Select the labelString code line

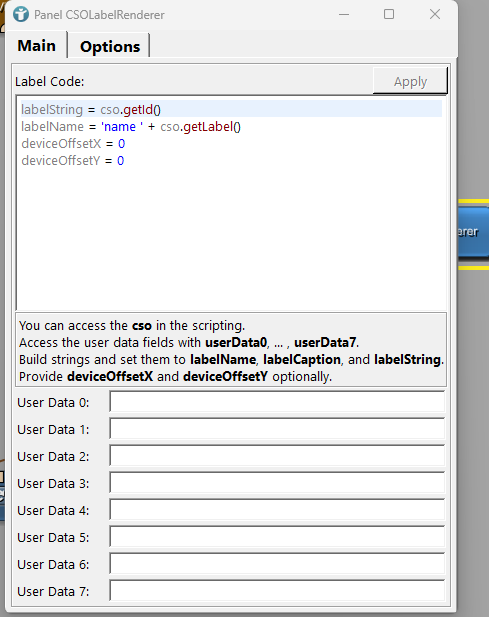click(231, 109)
